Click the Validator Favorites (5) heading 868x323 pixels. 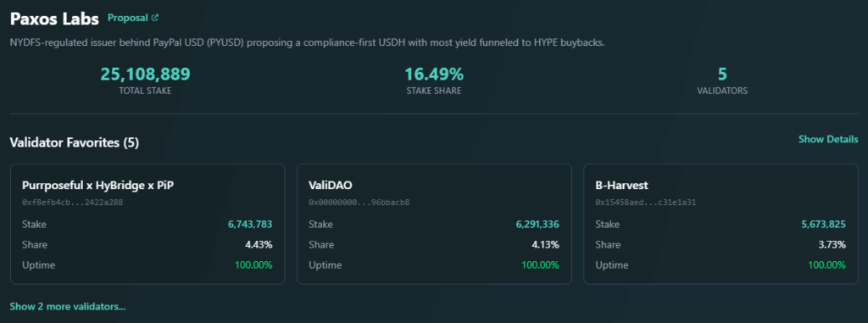click(x=75, y=143)
